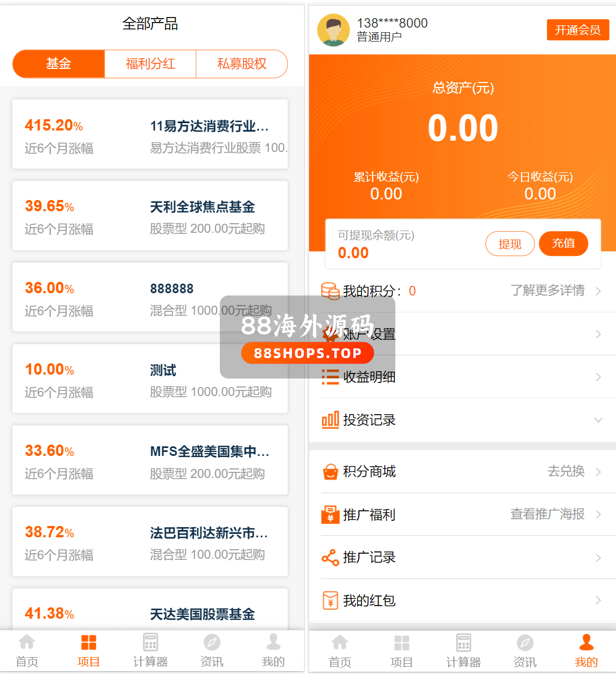Open investment records bar chart icon

[x=330, y=420]
